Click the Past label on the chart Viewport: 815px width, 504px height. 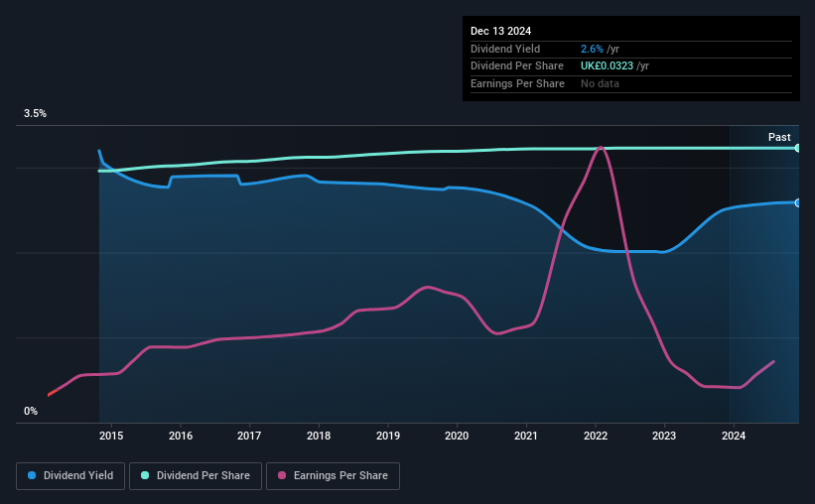tap(779, 137)
